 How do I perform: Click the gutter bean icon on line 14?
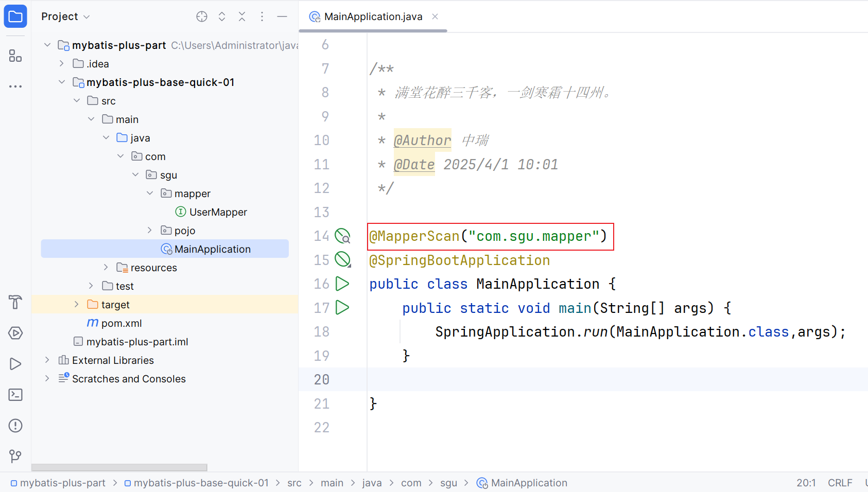click(342, 236)
